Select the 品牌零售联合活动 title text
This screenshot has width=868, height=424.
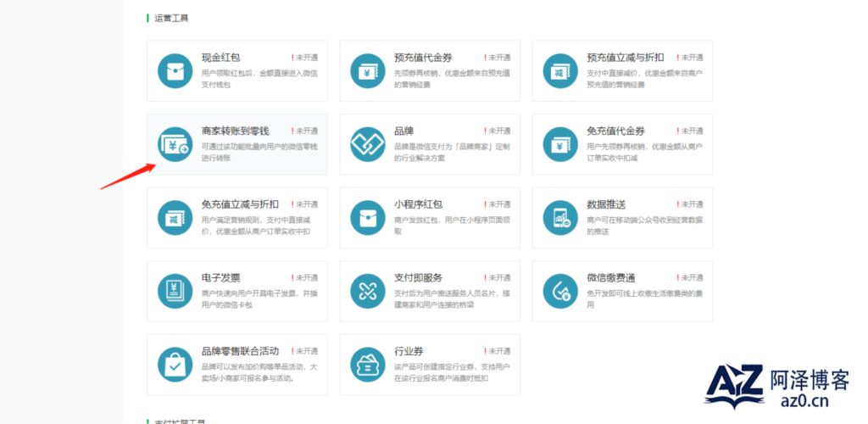pyautogui.click(x=240, y=351)
